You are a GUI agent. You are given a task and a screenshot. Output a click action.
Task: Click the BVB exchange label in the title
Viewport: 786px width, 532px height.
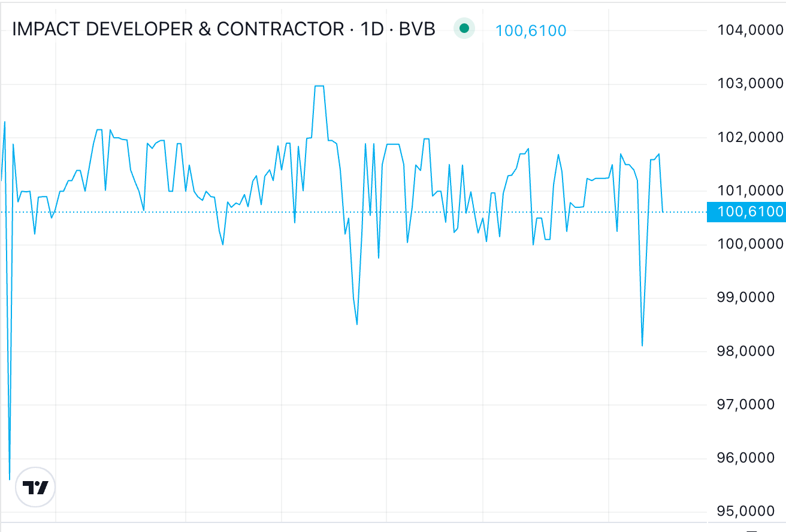point(417,29)
